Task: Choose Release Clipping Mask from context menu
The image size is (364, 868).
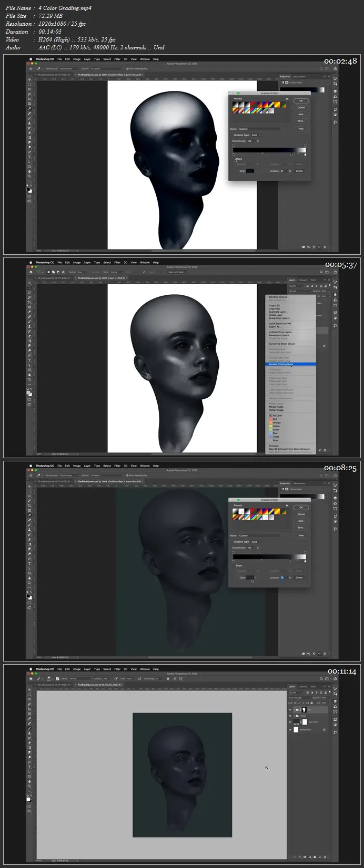Action: pos(281,364)
